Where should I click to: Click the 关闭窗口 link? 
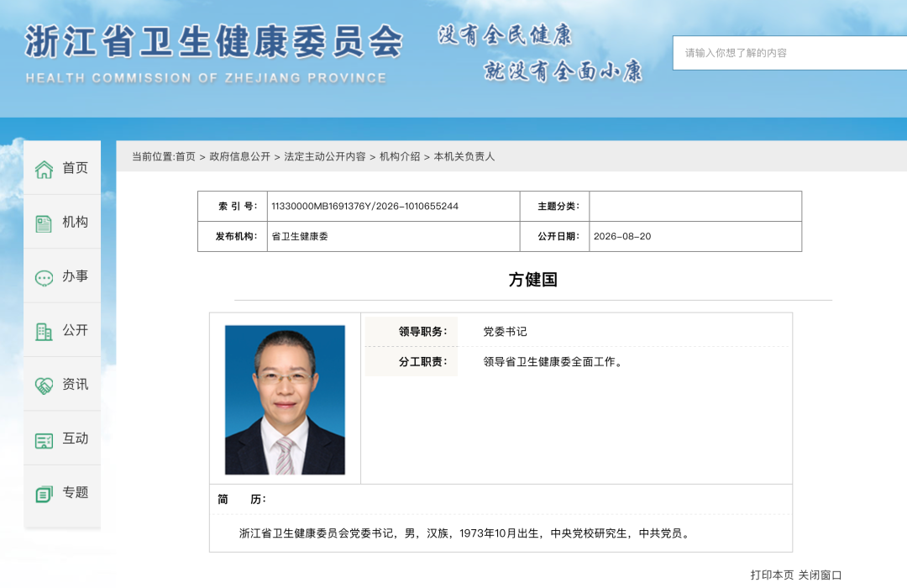pyautogui.click(x=820, y=575)
